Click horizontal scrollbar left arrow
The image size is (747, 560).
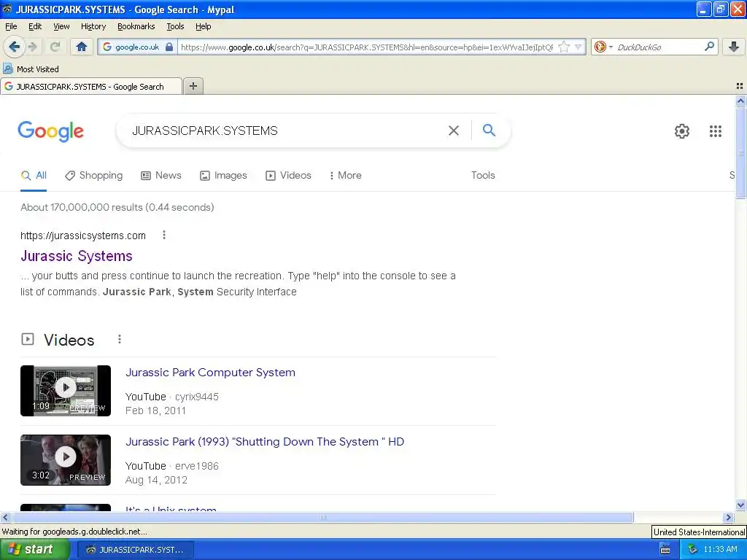coord(5,517)
